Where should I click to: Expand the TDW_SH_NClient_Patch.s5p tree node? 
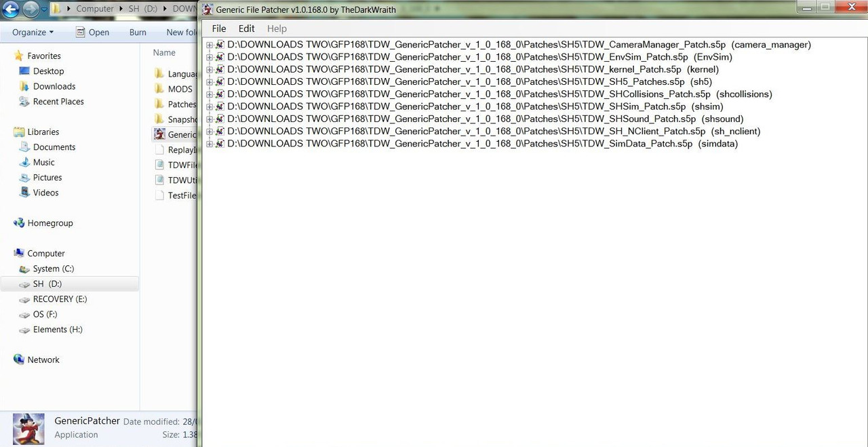210,131
